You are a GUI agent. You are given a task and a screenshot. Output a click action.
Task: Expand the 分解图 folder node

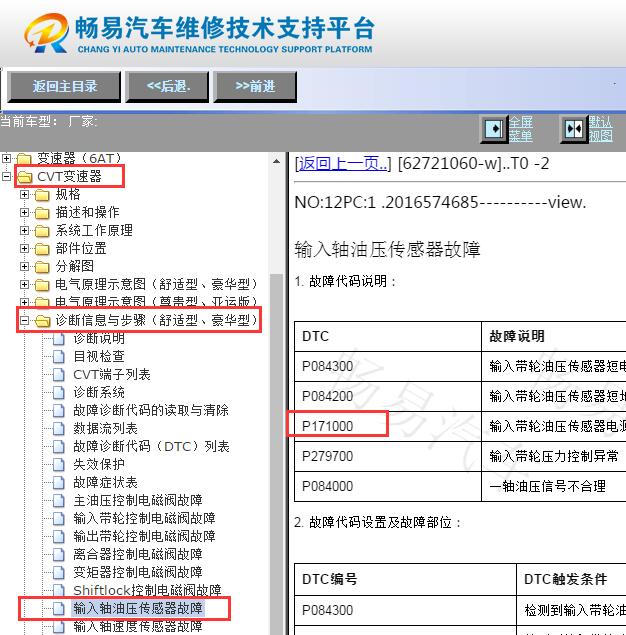[24, 266]
